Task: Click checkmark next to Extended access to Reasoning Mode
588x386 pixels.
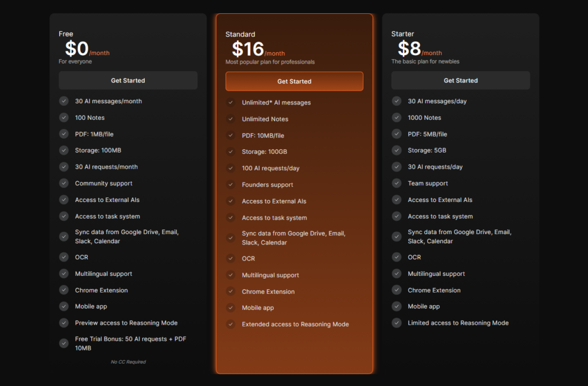Action: click(x=231, y=324)
